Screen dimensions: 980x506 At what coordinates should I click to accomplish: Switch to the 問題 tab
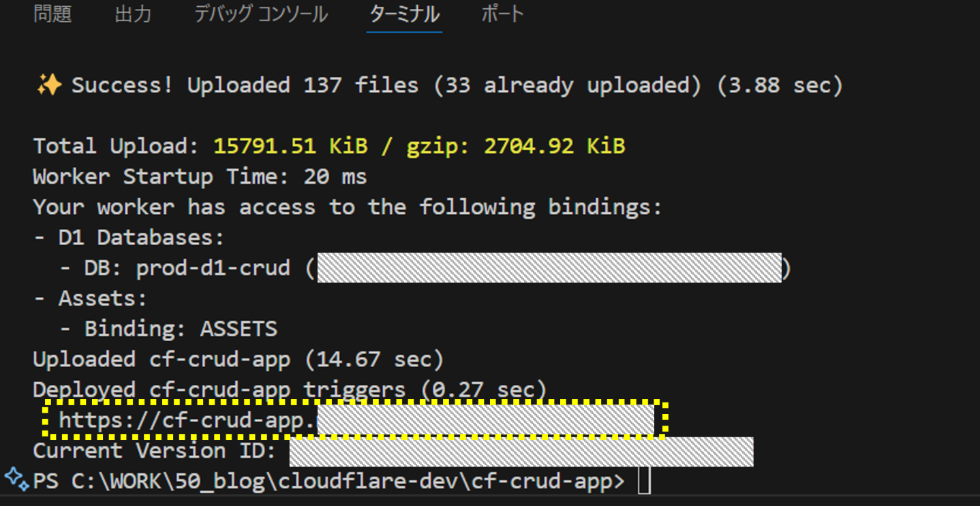pos(52,14)
